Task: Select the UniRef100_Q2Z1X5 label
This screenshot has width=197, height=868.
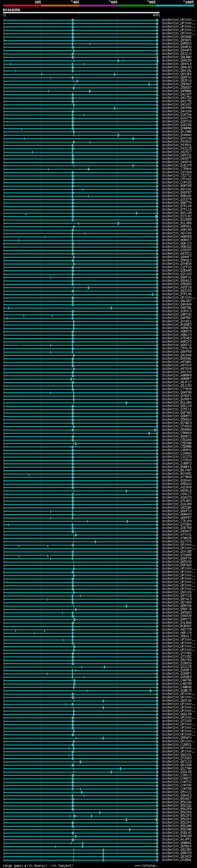Action: (177, 667)
